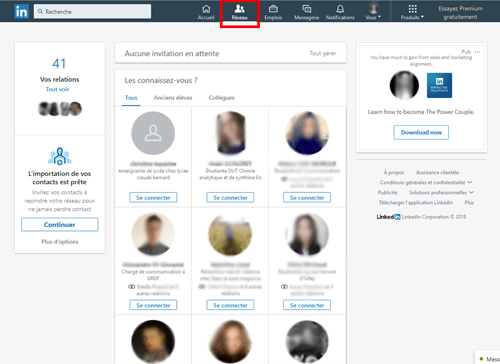Click Essayez Premium gratuitement link
The image size is (500, 364).
coord(460,13)
